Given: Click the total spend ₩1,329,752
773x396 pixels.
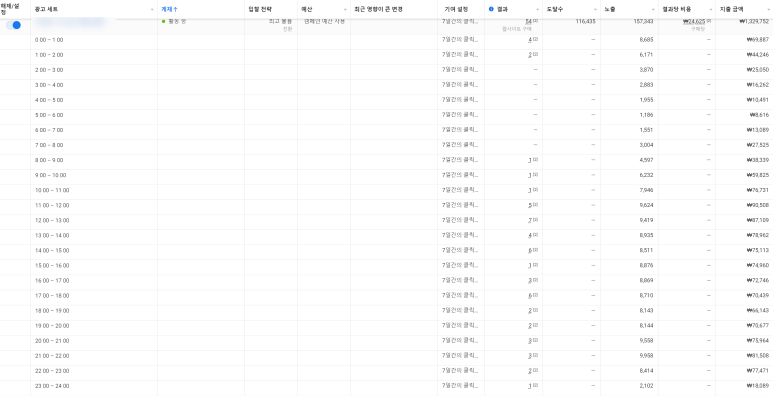Looking at the screenshot, I should (x=754, y=22).
